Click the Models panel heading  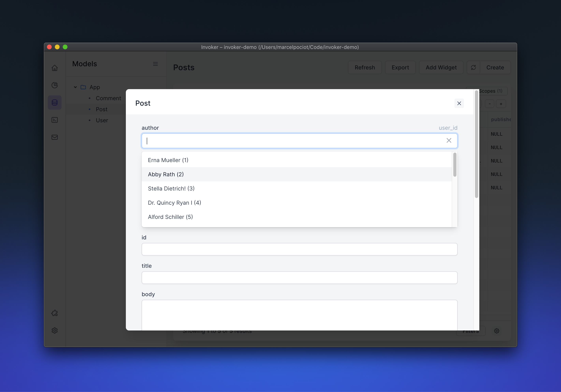click(85, 64)
